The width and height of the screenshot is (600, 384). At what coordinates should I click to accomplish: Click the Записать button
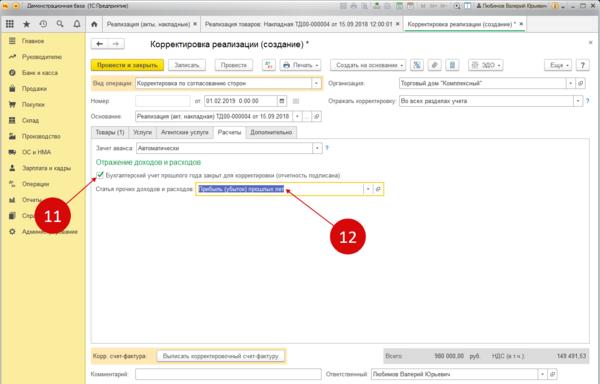[x=187, y=65]
